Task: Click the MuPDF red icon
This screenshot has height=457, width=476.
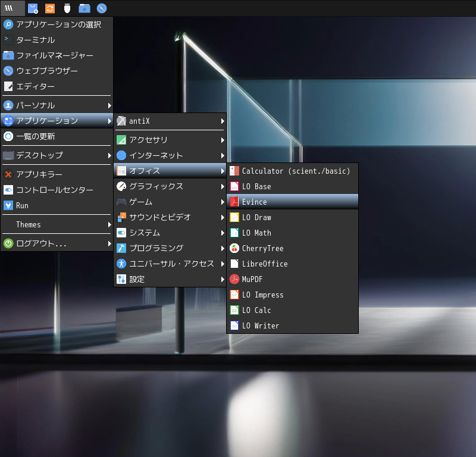Action: [234, 279]
